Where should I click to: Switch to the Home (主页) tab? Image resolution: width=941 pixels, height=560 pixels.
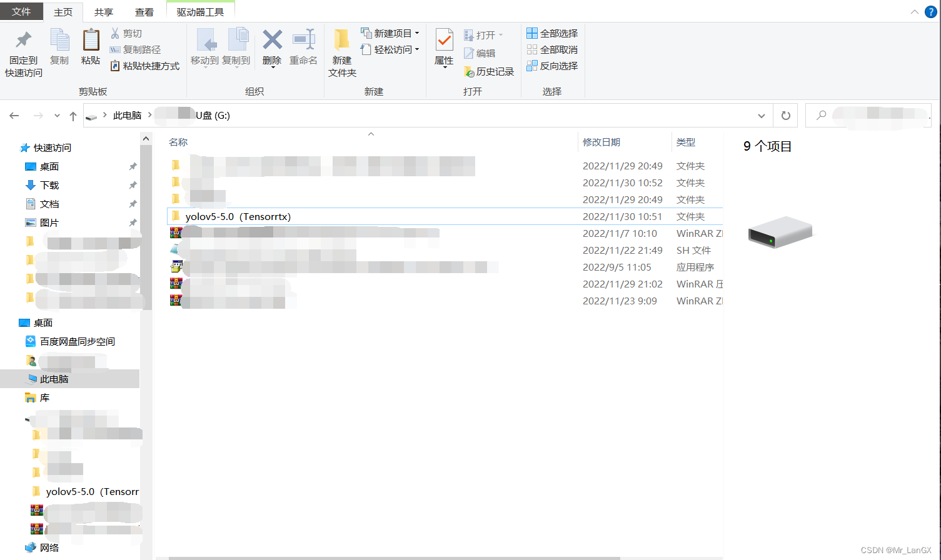pyautogui.click(x=63, y=12)
